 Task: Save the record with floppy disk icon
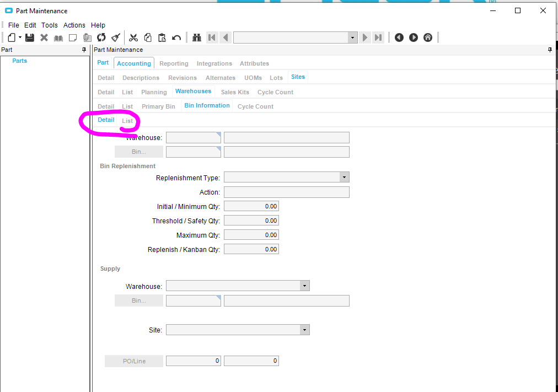point(30,37)
